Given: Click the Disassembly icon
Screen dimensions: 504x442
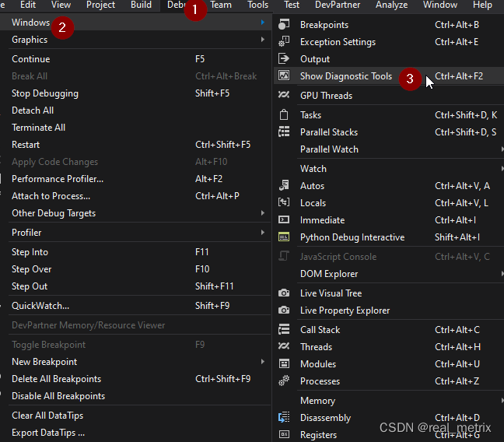Looking at the screenshot, I should (x=284, y=417).
